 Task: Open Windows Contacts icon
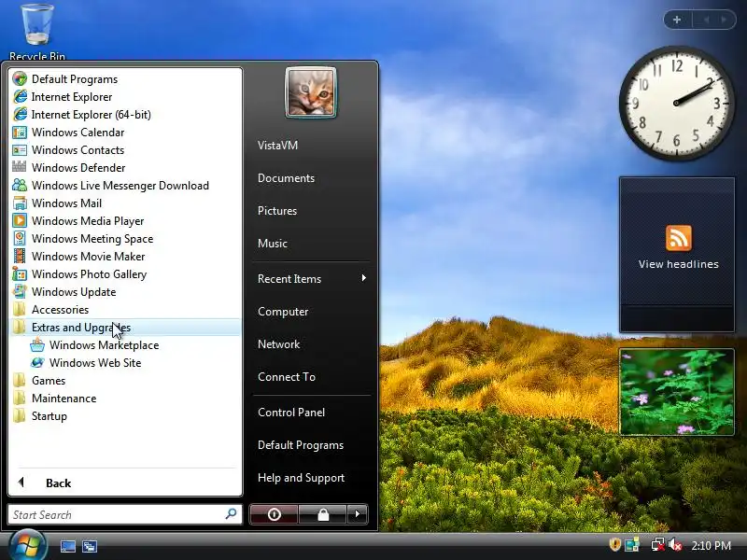pyautogui.click(x=20, y=150)
